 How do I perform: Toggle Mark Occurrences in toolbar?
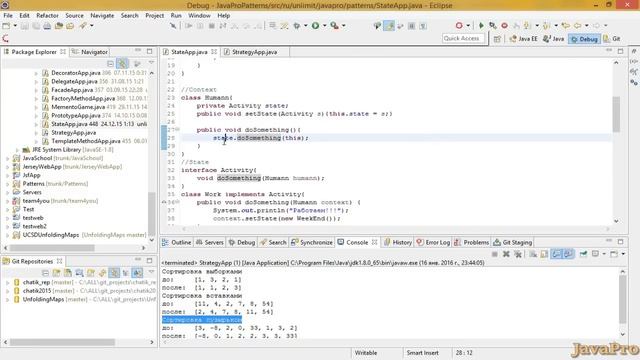(389, 26)
